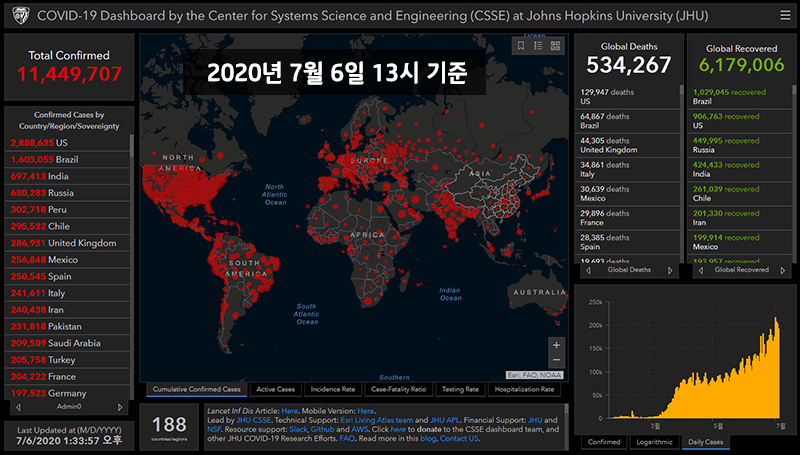Screen dimensions: 800x455
Task: Click 44,305 deaths United Kingdom entry
Action: 627,145
